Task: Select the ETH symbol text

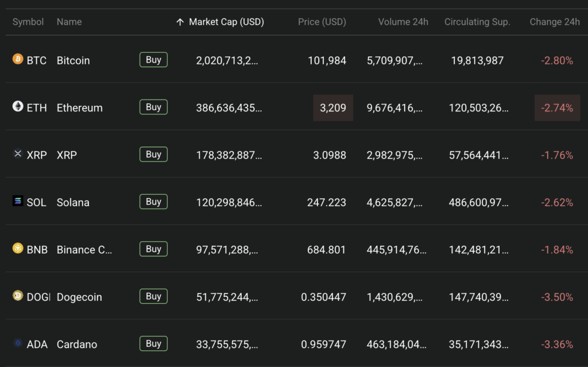Action: (37, 108)
